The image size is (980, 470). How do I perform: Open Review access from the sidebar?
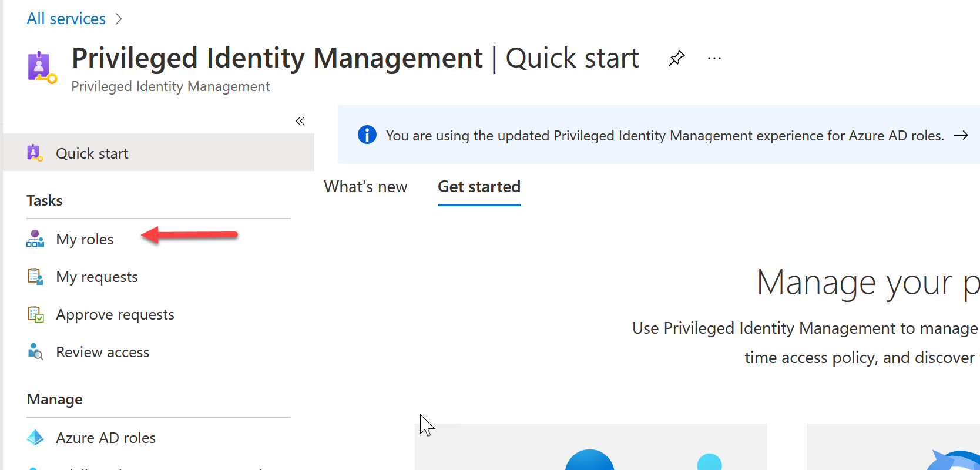pos(103,352)
